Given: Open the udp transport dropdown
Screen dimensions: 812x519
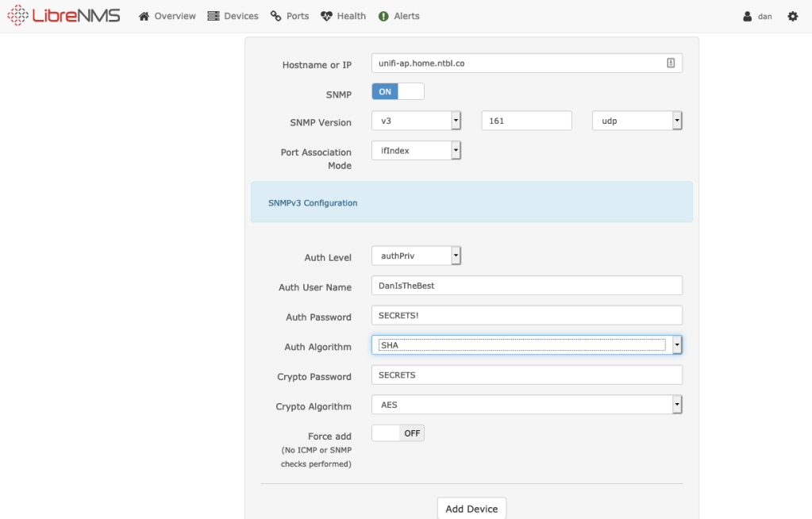Looking at the screenshot, I should (x=637, y=121).
